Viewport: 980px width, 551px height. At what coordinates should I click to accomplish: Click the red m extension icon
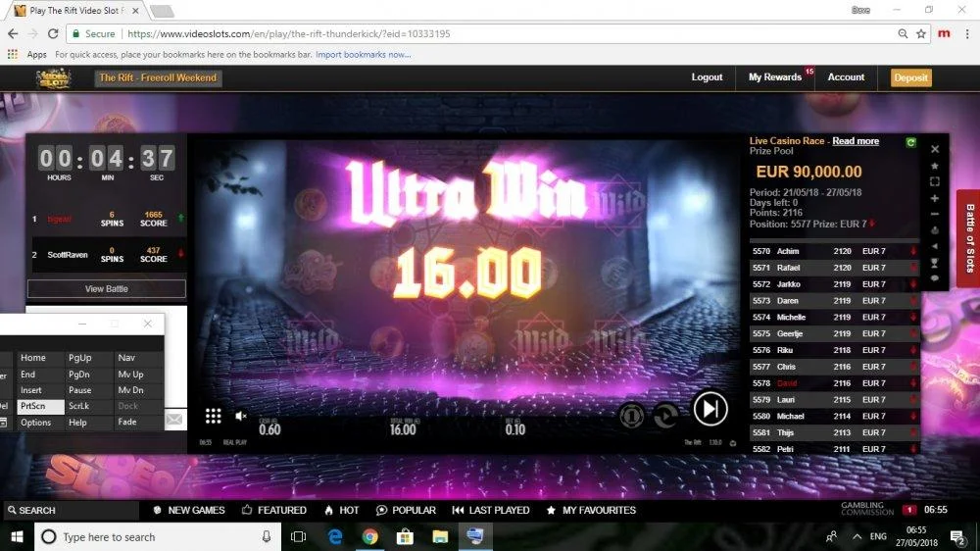coord(945,33)
